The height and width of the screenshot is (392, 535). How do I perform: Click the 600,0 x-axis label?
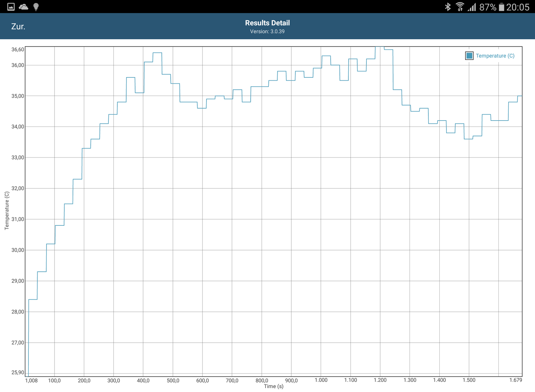[x=203, y=381]
